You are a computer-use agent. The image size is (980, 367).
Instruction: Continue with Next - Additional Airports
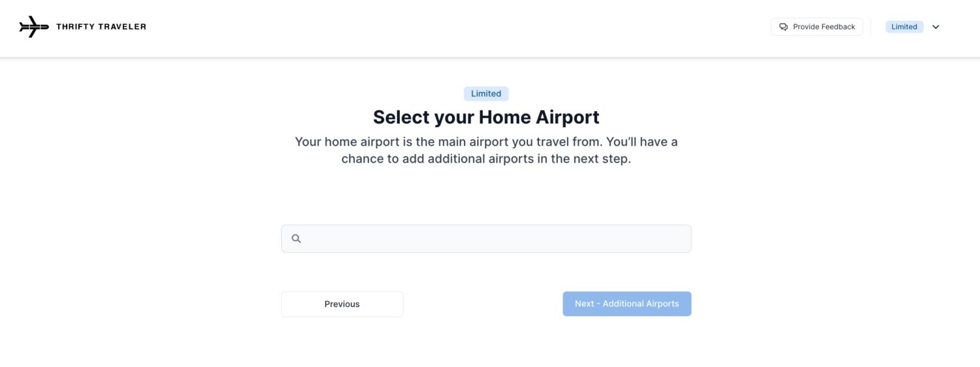tap(627, 304)
